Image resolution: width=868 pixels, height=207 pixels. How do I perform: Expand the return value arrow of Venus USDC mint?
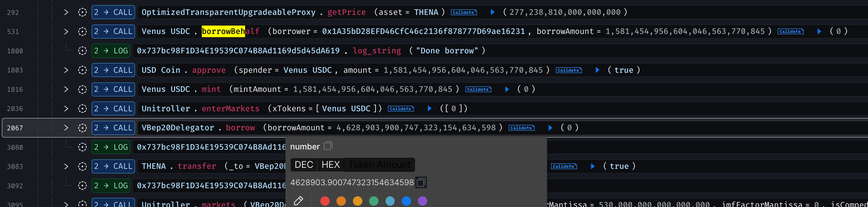click(x=507, y=90)
